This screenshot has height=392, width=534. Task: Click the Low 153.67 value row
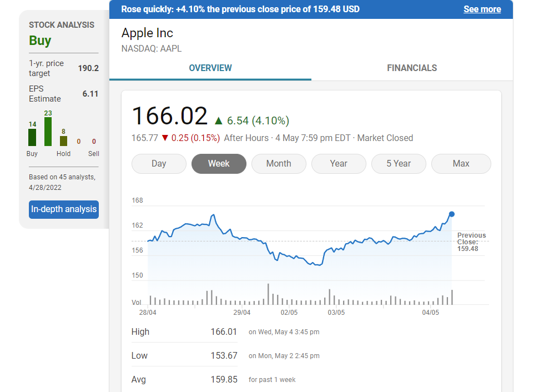point(223,355)
